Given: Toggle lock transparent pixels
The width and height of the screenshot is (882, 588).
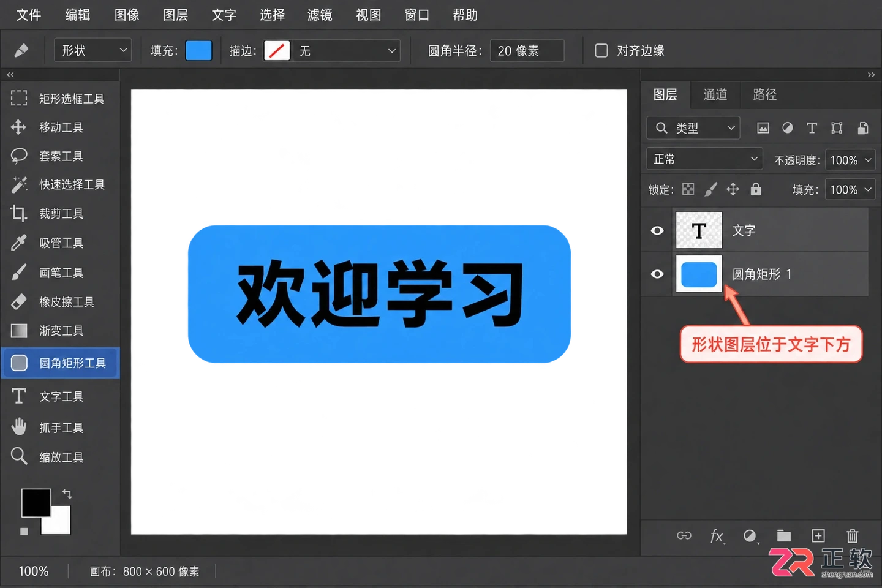Looking at the screenshot, I should 688,189.
